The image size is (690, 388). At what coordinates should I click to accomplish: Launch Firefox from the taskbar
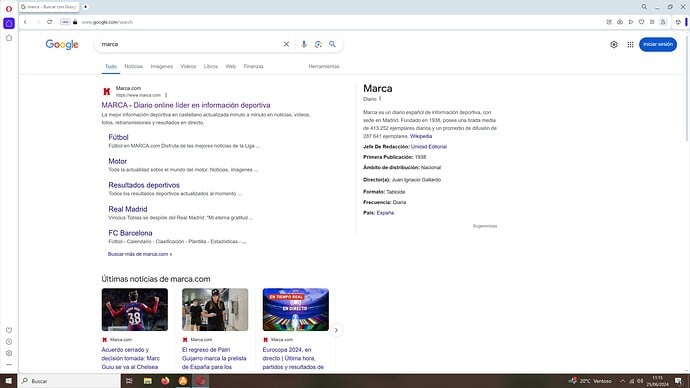[x=165, y=381]
